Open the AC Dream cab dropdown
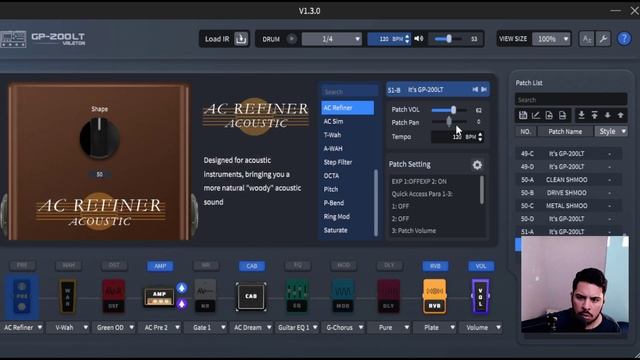The image size is (640, 360). [251, 327]
